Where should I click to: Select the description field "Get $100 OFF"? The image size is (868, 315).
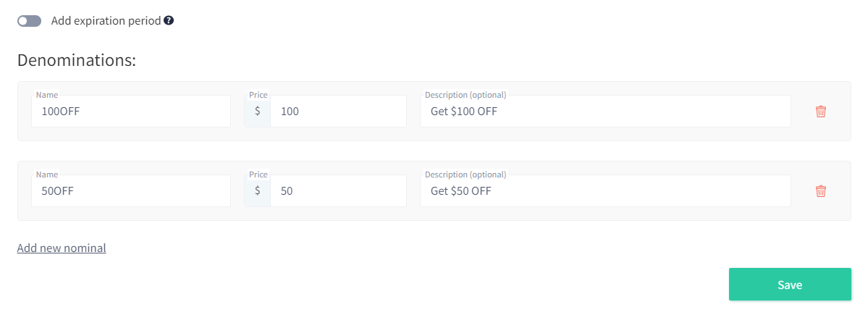[606, 112]
